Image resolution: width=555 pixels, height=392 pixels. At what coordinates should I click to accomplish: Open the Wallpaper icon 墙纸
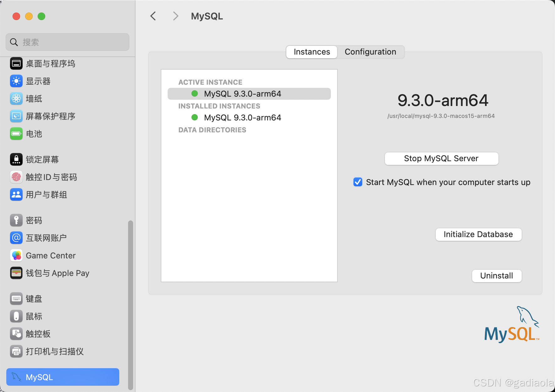click(16, 99)
